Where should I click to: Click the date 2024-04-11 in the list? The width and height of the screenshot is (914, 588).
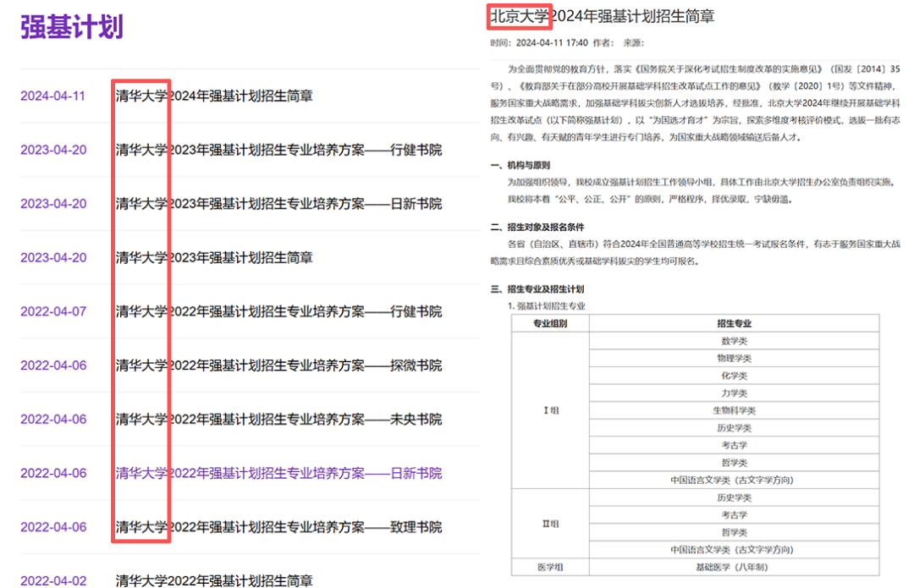[53, 96]
